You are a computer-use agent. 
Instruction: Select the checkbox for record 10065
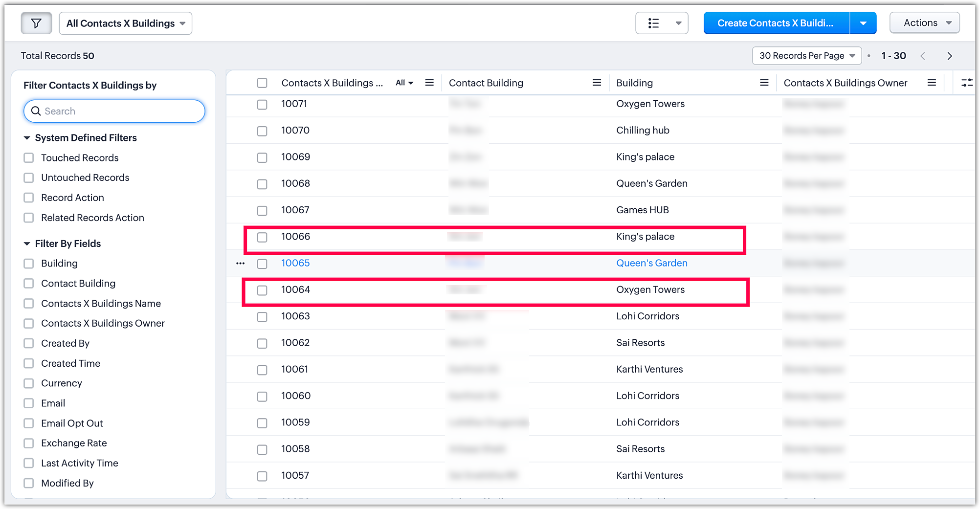(262, 264)
